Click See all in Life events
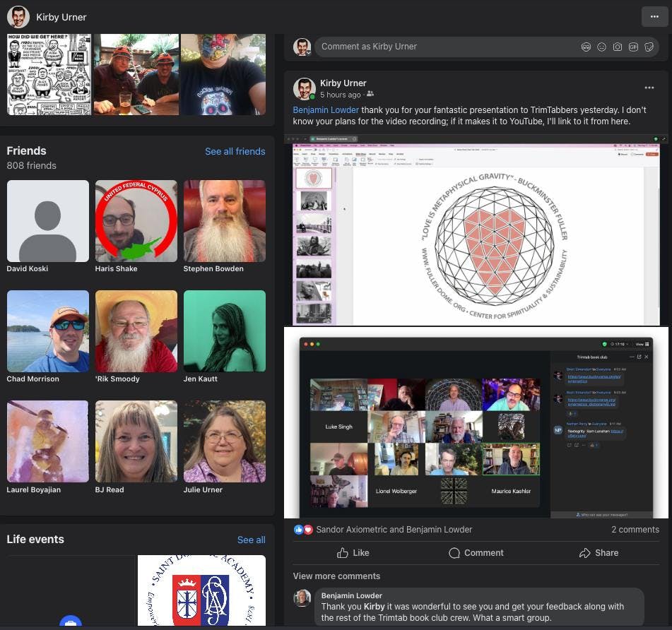672x630 pixels. coord(251,540)
